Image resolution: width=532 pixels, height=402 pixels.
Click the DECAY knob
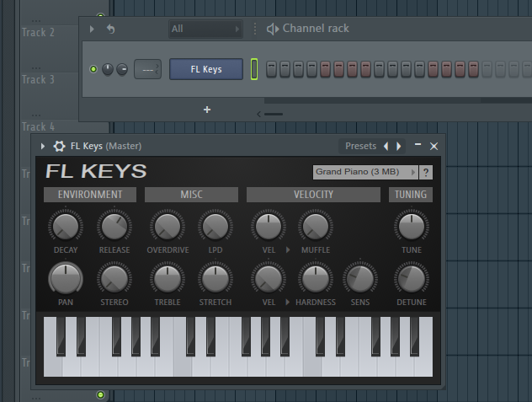tap(65, 226)
